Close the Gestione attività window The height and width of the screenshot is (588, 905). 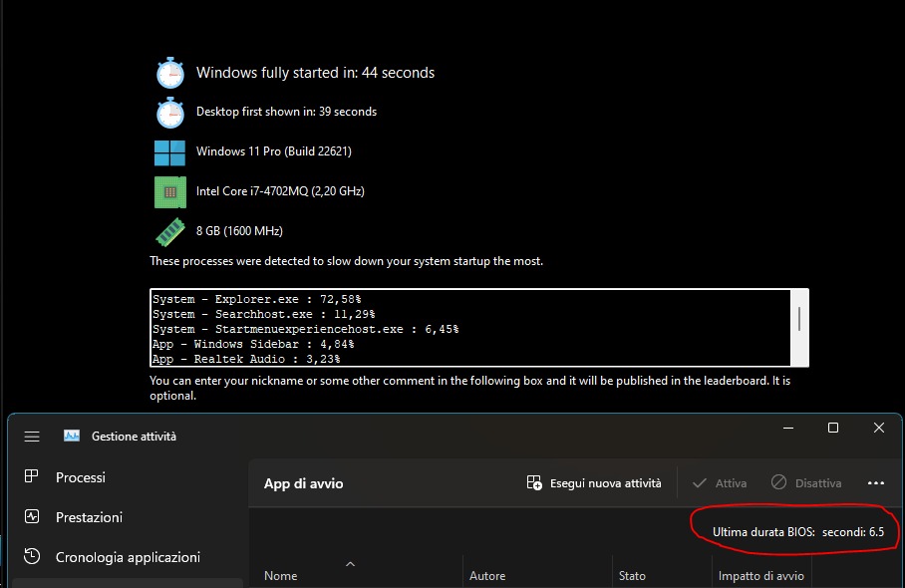(x=878, y=428)
